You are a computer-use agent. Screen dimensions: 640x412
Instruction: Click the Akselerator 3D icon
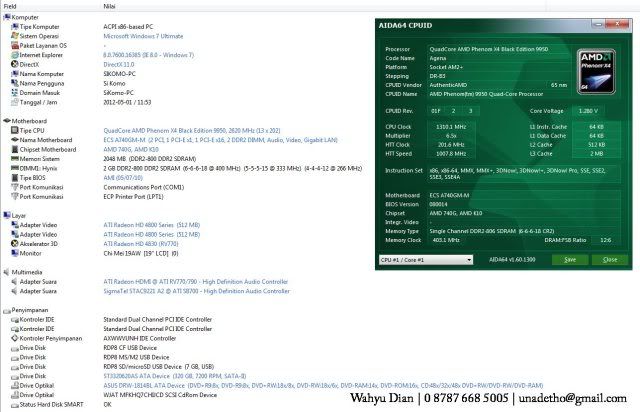click(15, 243)
